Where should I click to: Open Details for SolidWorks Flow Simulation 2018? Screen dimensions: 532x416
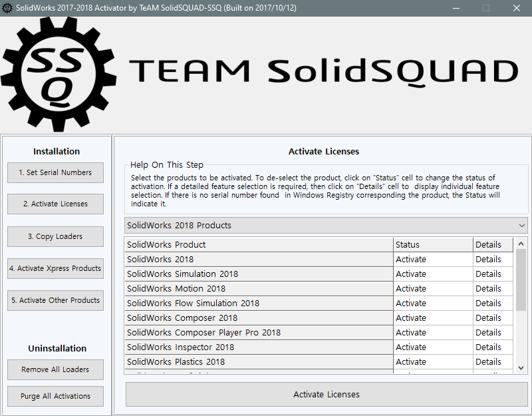[493, 303]
